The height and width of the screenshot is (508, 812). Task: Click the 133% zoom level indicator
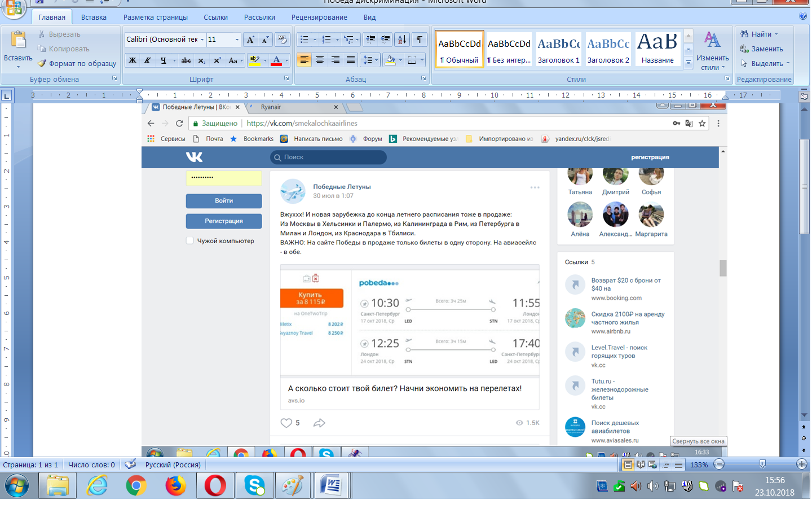[699, 465]
